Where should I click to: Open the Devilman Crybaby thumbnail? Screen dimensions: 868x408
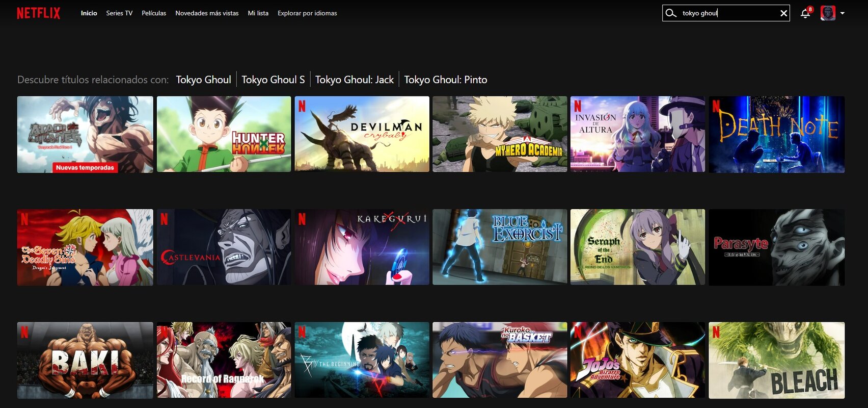pyautogui.click(x=362, y=135)
